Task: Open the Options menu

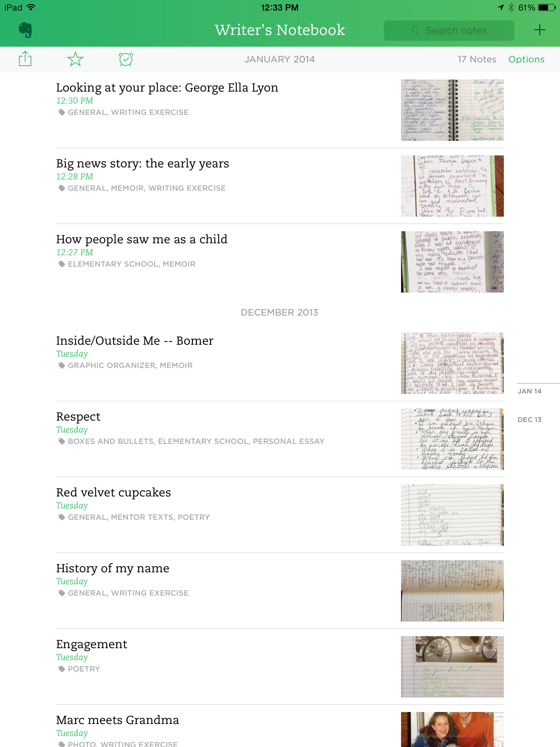Action: (526, 59)
